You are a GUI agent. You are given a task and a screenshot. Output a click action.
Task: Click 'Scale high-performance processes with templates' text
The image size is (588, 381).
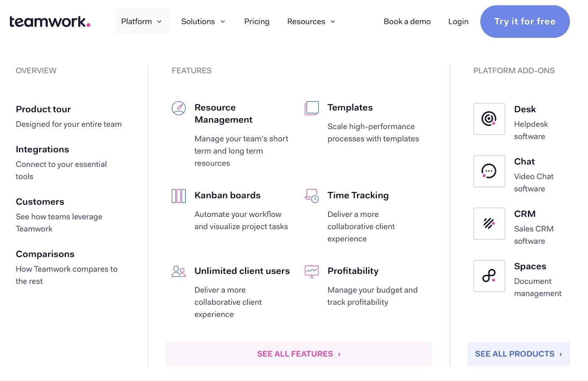tap(373, 133)
